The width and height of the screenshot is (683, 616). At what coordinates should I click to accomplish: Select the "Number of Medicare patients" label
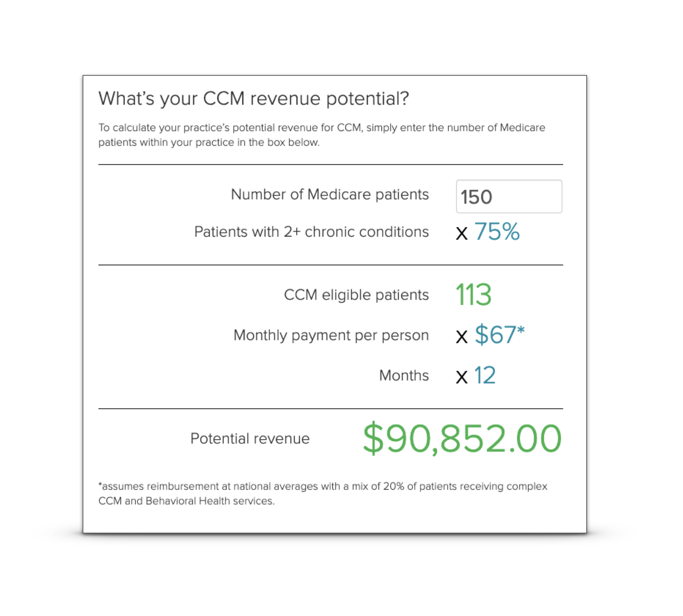point(330,194)
